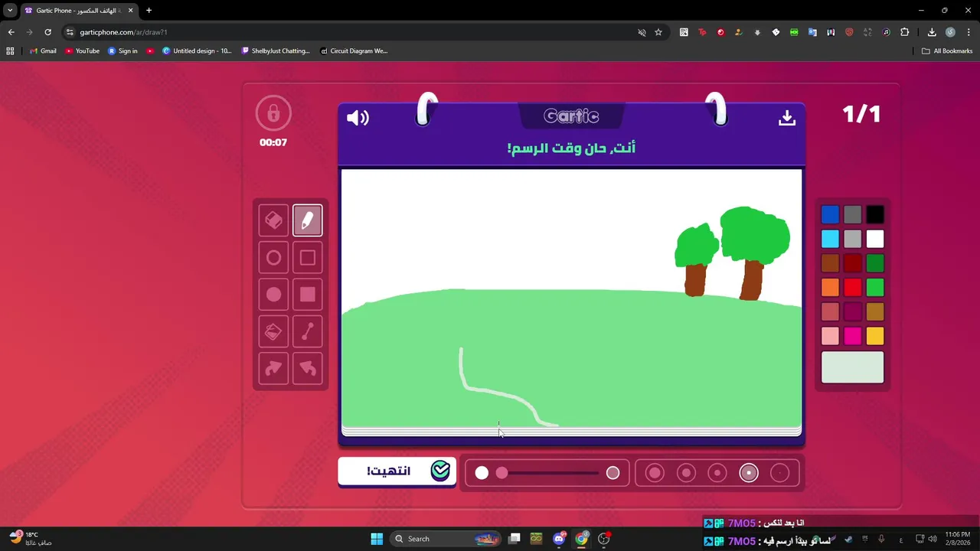980x551 pixels.
Task: Download the drawing with download icon
Action: (787, 118)
